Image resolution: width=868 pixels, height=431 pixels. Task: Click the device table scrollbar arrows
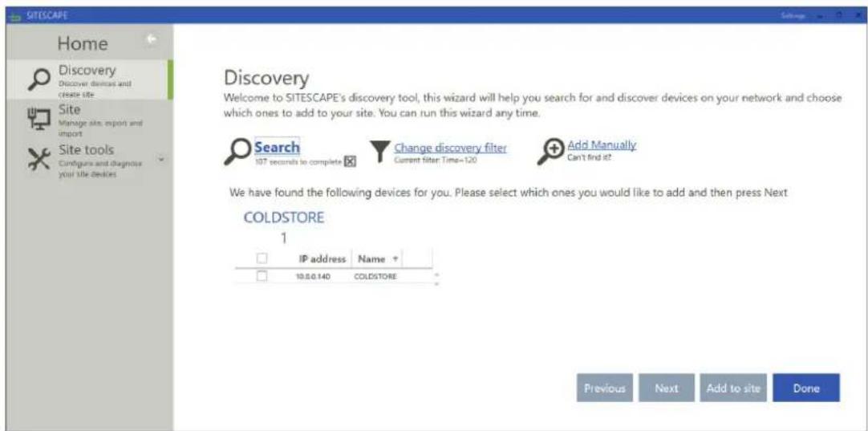coord(436,279)
